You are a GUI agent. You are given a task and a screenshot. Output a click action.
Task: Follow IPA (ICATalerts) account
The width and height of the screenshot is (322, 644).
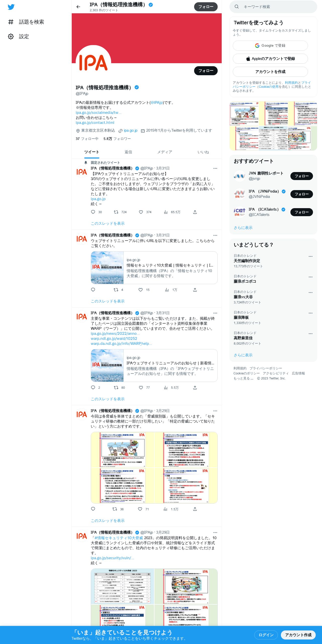point(301,212)
